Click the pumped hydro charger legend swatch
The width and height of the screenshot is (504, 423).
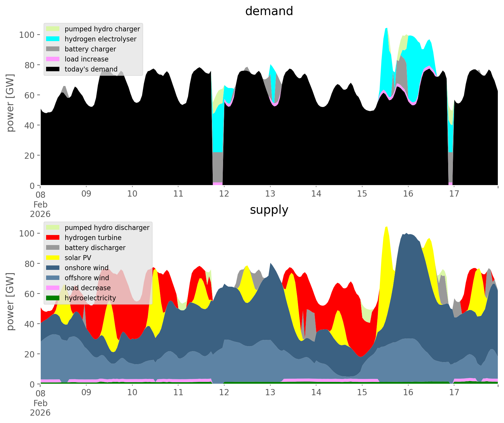tap(53, 29)
